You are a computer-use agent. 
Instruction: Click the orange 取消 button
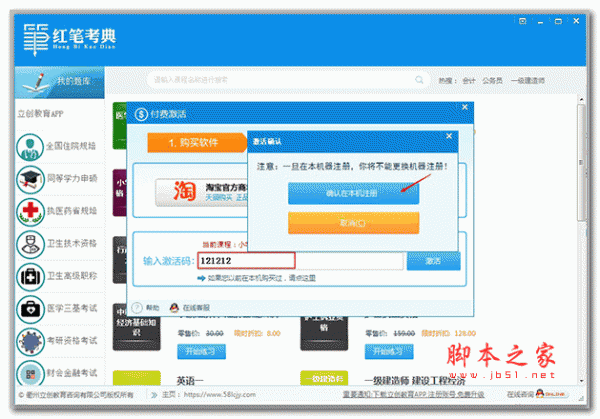tap(353, 223)
